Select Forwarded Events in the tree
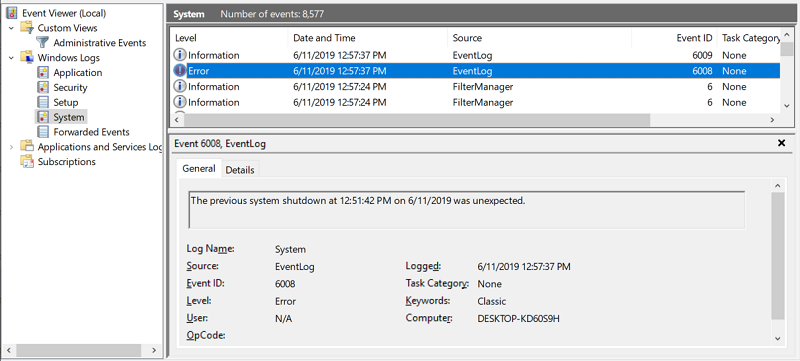The width and height of the screenshot is (800, 361). (x=91, y=132)
